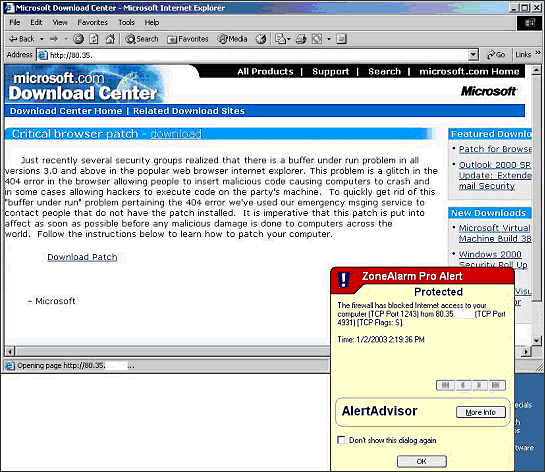The image size is (545, 472).
Task: Go to the home page icon
Action: coord(110,39)
